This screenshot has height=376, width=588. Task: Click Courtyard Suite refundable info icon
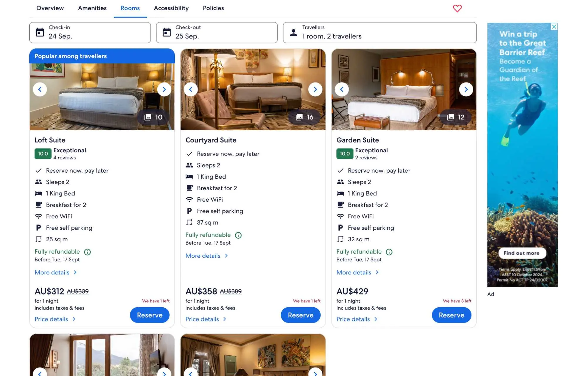[238, 235]
